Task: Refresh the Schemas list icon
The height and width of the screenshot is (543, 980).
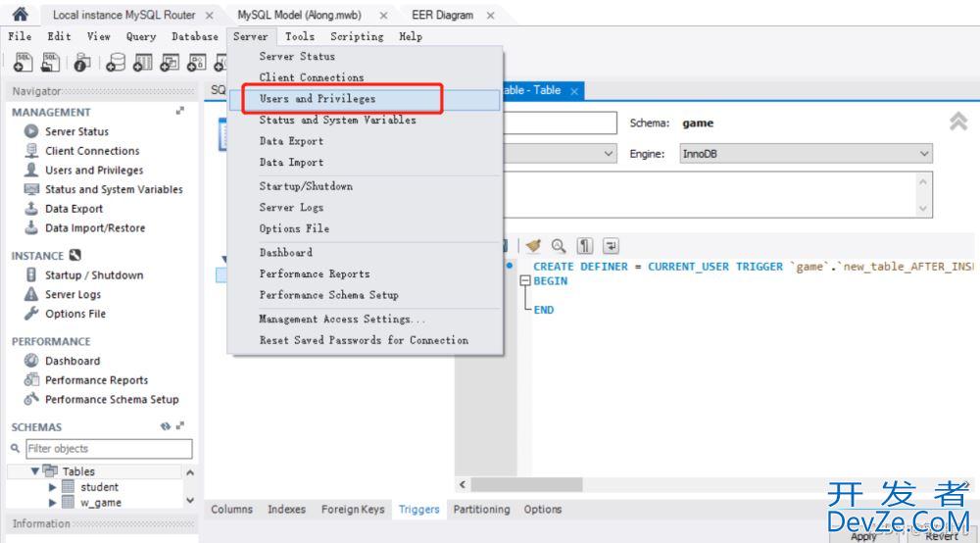Action: point(165,426)
